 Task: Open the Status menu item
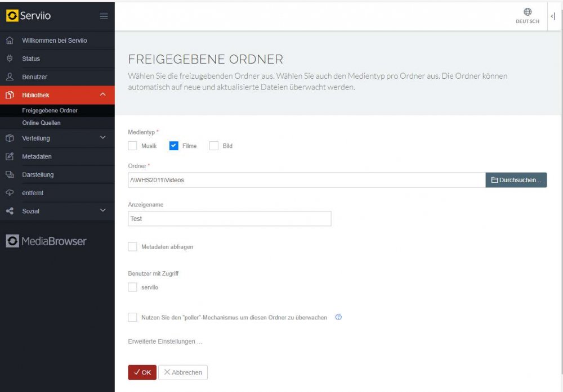[57, 58]
